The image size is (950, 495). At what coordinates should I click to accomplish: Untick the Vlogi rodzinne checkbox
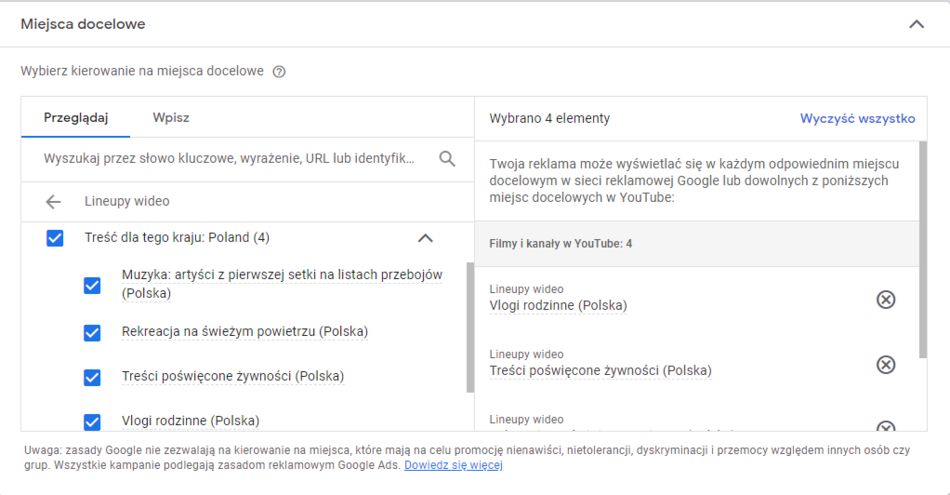point(92,421)
